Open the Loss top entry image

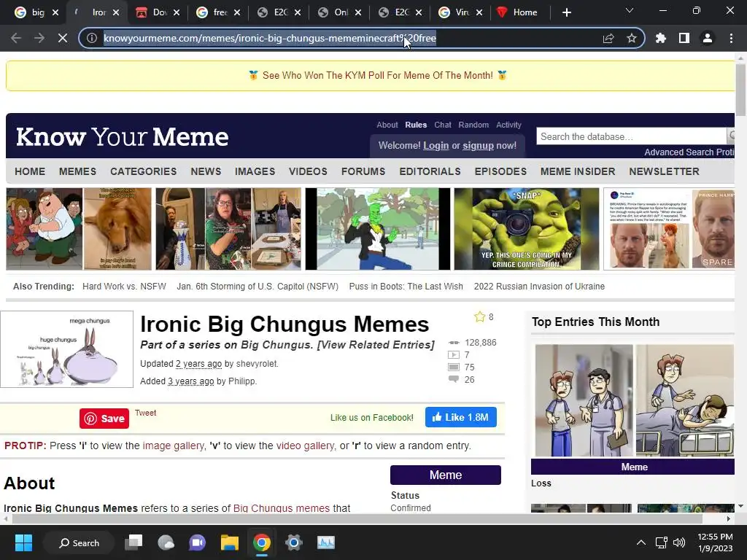[632, 400]
